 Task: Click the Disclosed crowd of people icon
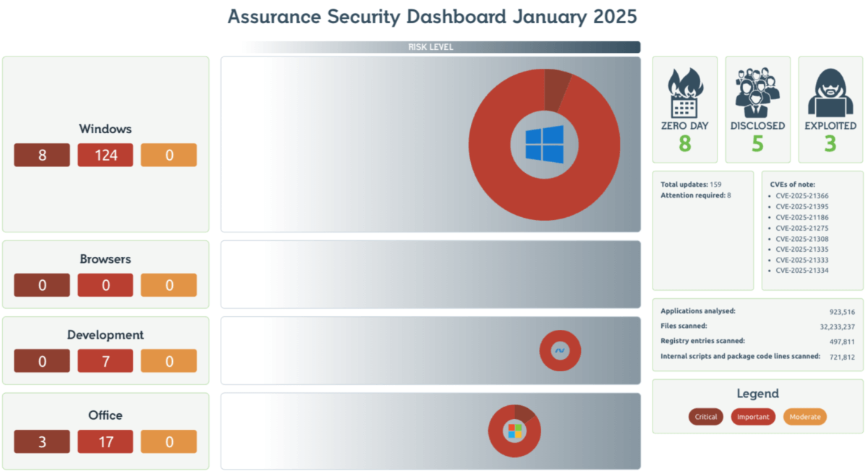[757, 93]
